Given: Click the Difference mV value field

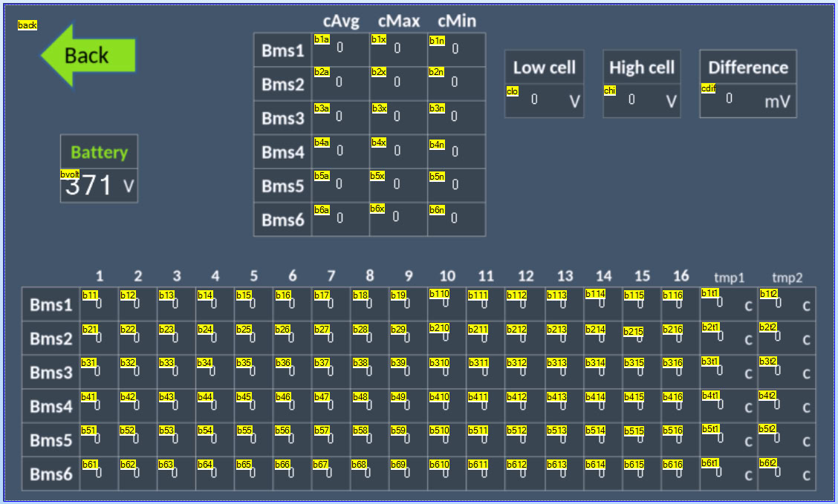Looking at the screenshot, I should point(730,99).
